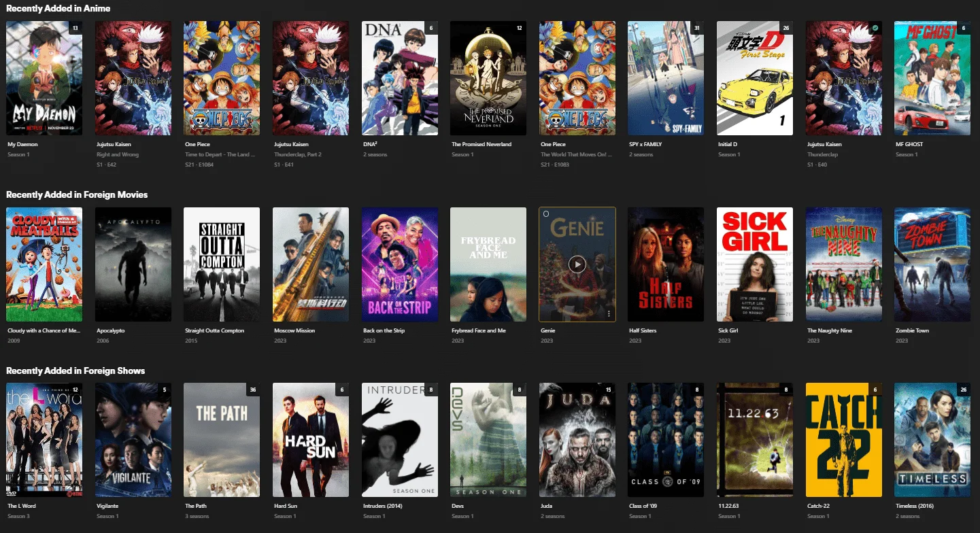Open the Straight Outta Compton poster
980x533 pixels.
222,264
